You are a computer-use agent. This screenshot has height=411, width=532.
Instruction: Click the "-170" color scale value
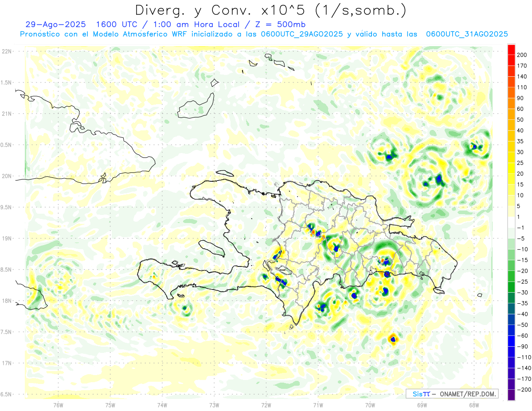pos(524,380)
